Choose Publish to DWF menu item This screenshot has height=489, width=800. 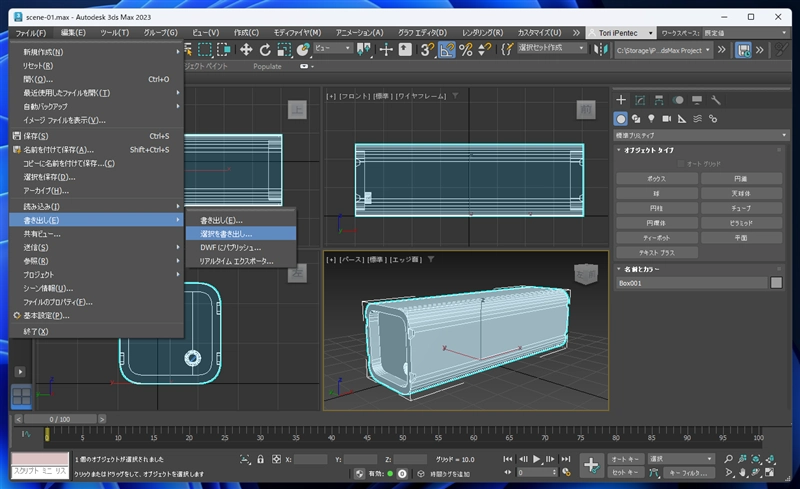(x=240, y=248)
